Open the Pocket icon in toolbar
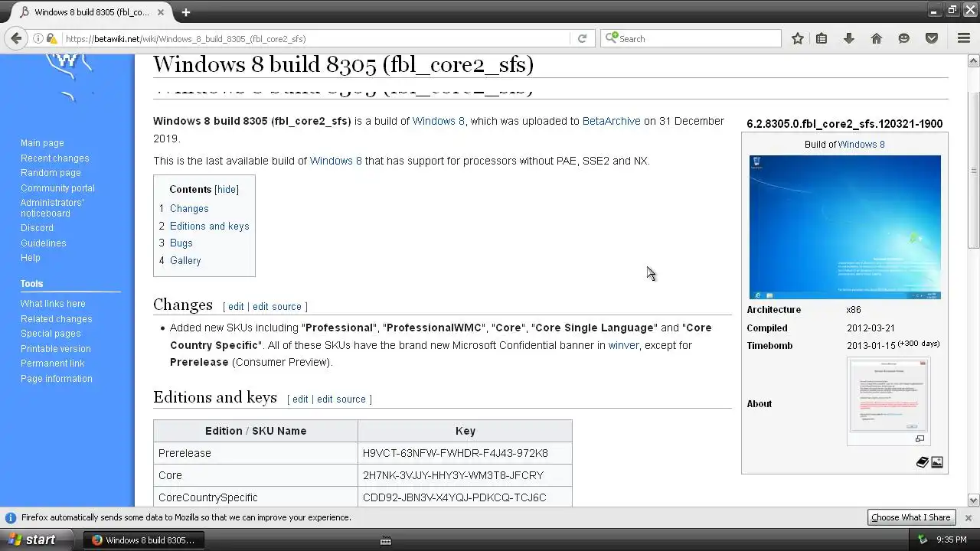The image size is (980, 551). 932,38
